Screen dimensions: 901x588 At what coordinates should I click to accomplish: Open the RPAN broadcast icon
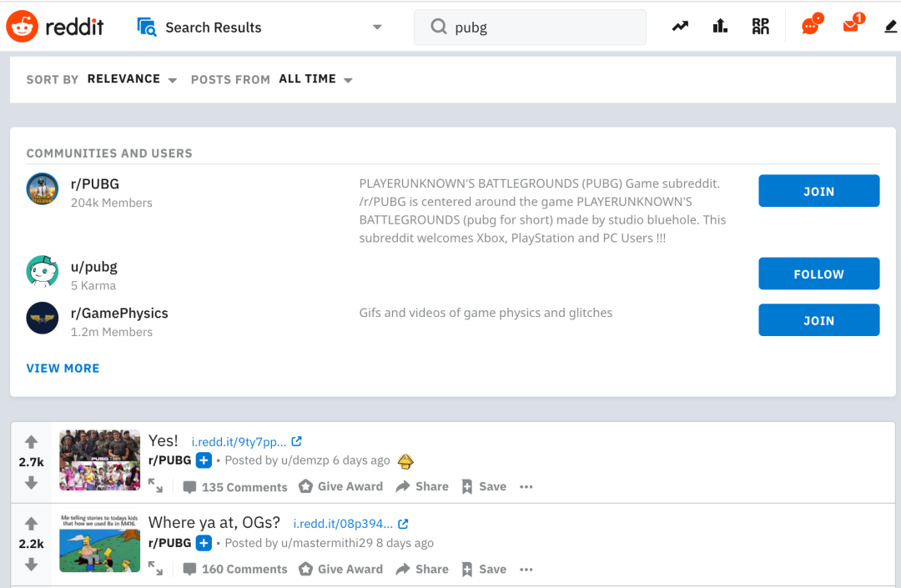760,27
